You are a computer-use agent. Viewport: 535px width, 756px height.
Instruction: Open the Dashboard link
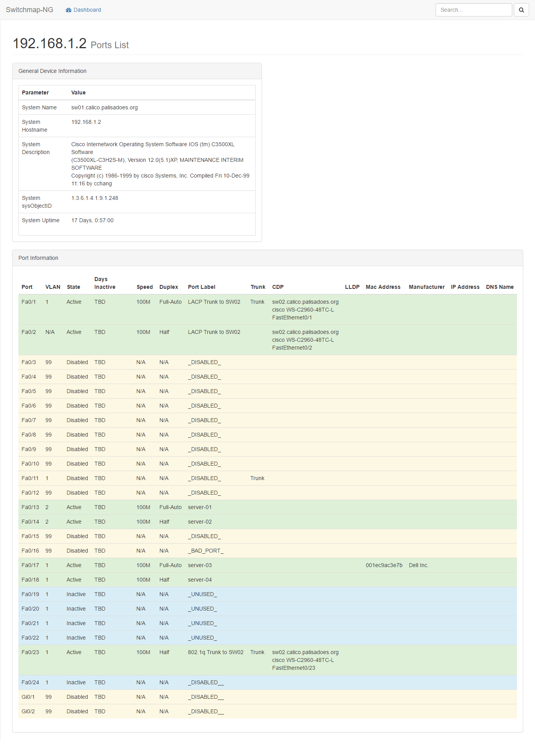point(83,10)
